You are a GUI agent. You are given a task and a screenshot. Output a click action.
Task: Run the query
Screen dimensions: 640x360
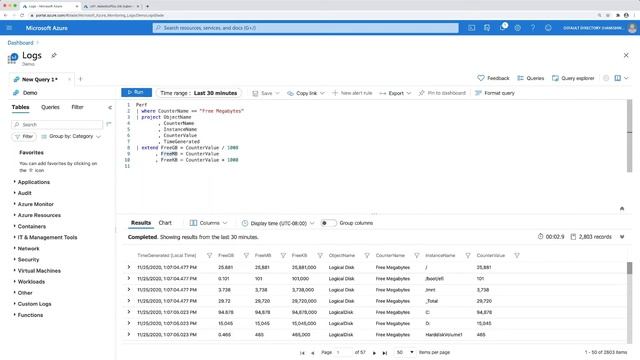(x=136, y=93)
